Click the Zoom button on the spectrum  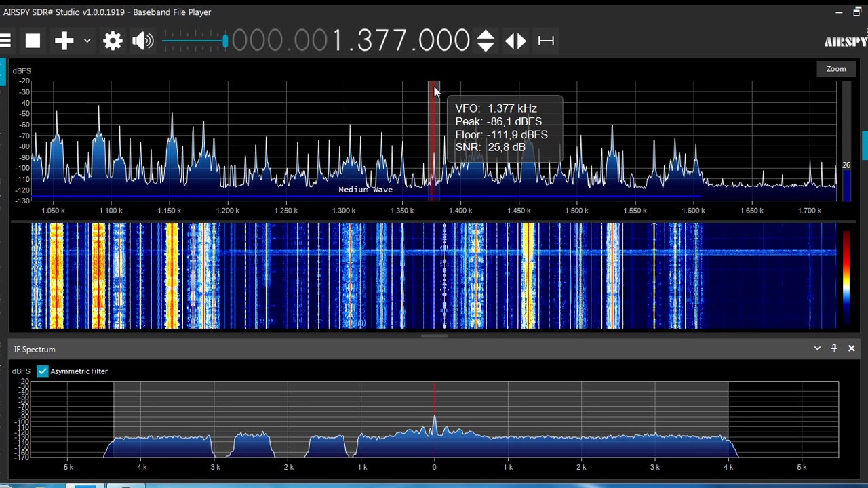pos(836,69)
